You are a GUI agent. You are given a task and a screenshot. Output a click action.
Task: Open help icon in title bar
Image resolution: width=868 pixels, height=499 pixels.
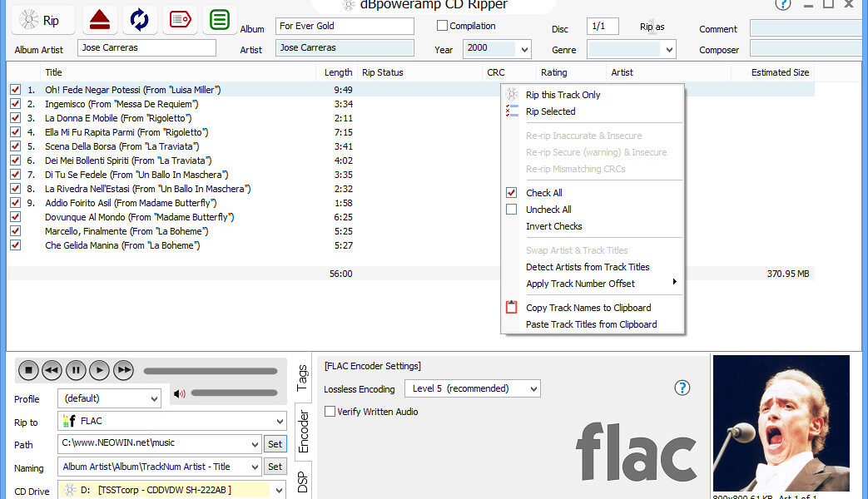(x=783, y=4)
